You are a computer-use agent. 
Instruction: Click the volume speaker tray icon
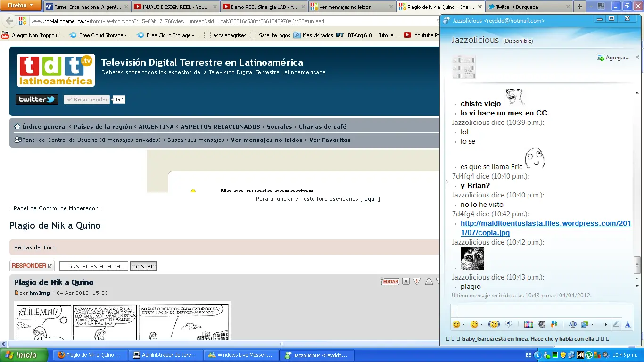[606, 355]
